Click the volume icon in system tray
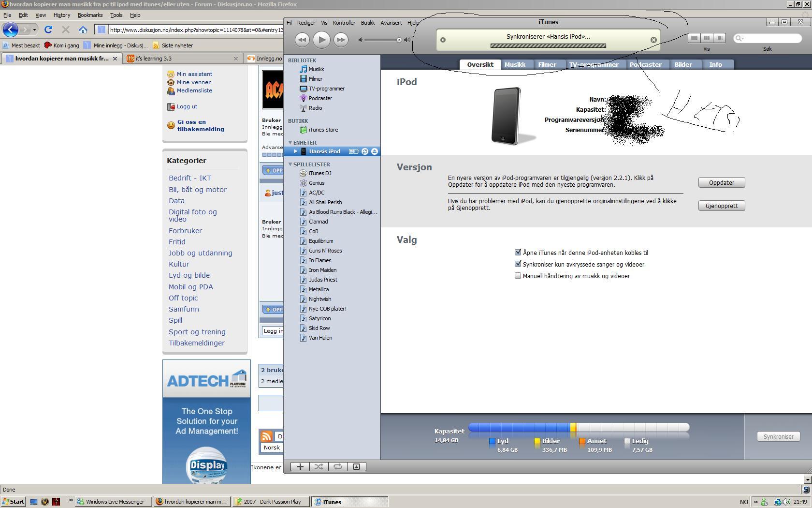The image size is (812, 508). [786, 502]
